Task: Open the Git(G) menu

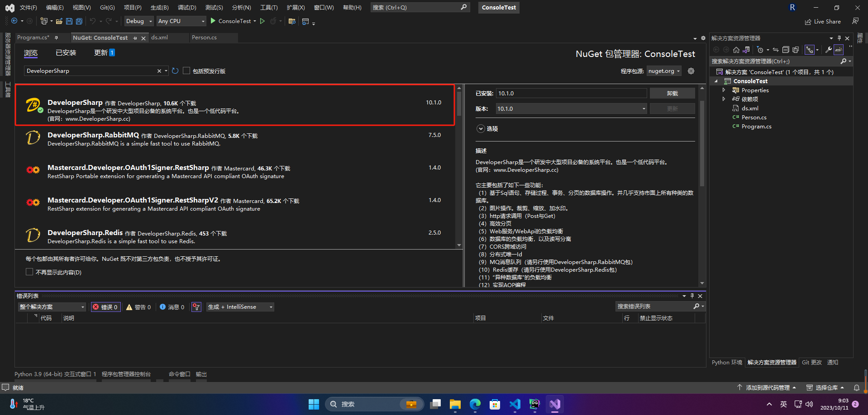Action: click(x=107, y=7)
